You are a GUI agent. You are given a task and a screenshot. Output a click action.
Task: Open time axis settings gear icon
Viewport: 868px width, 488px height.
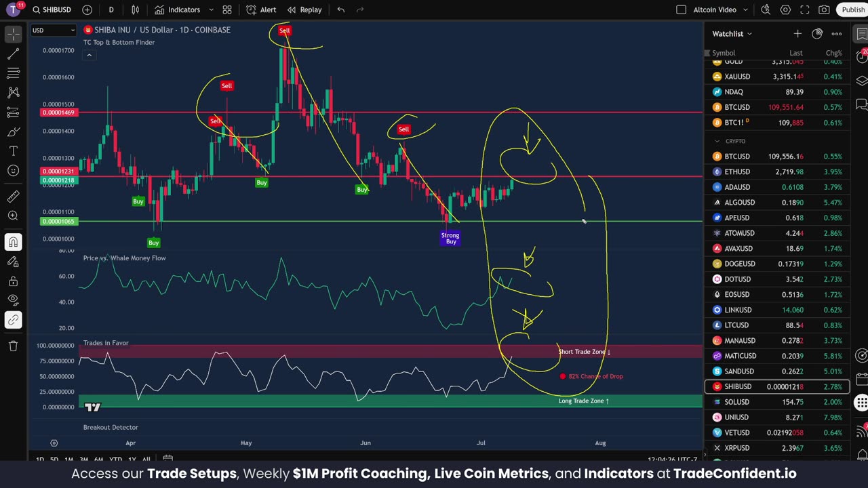54,443
